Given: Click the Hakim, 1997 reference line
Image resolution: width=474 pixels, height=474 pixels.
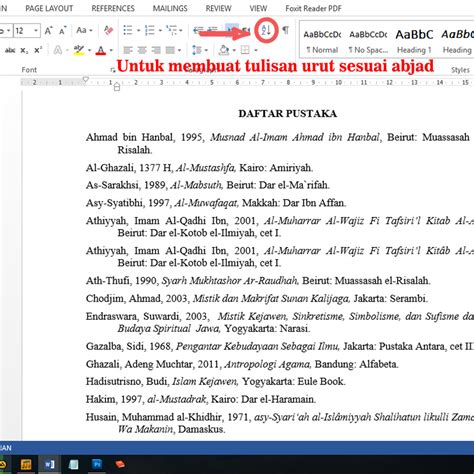Looking at the screenshot, I should [201, 399].
